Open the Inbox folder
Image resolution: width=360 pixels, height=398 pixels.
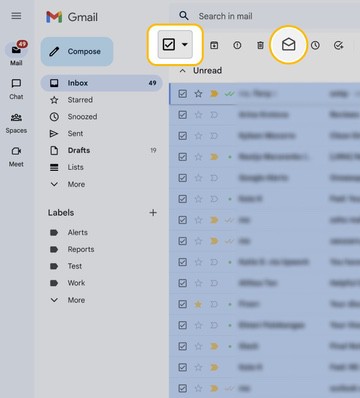[x=101, y=83]
